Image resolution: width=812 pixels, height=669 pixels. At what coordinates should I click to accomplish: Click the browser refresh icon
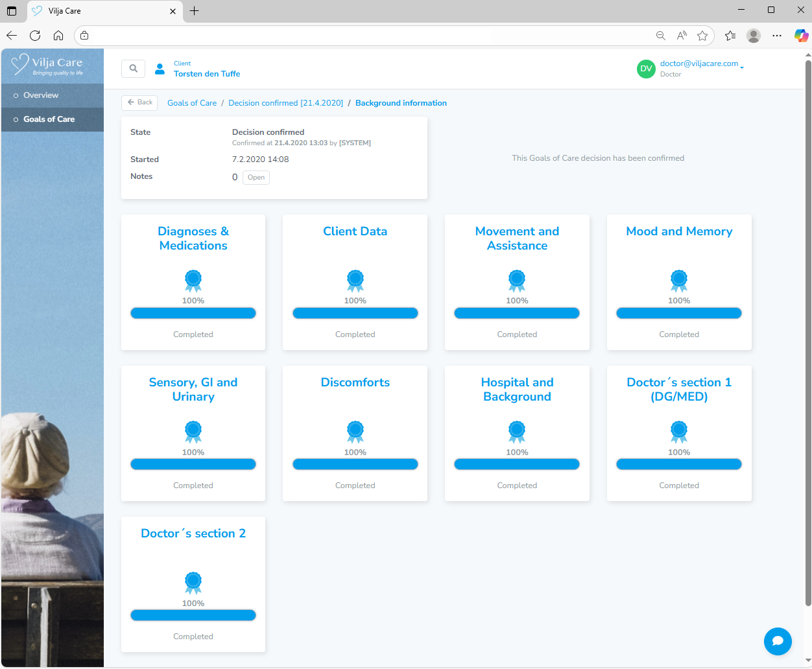35,36
